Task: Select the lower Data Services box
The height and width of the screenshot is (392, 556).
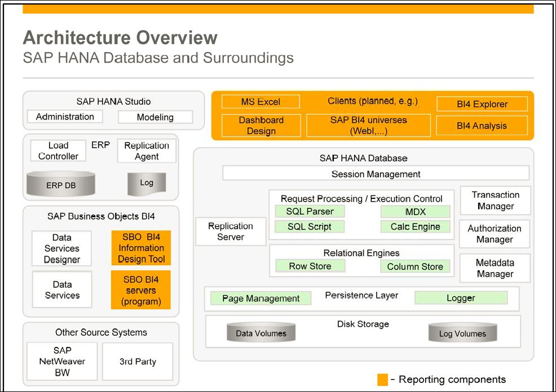Action: click(62, 289)
